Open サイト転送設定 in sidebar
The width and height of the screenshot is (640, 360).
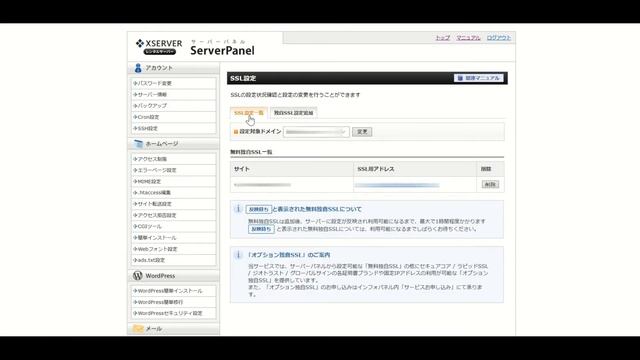(173, 204)
